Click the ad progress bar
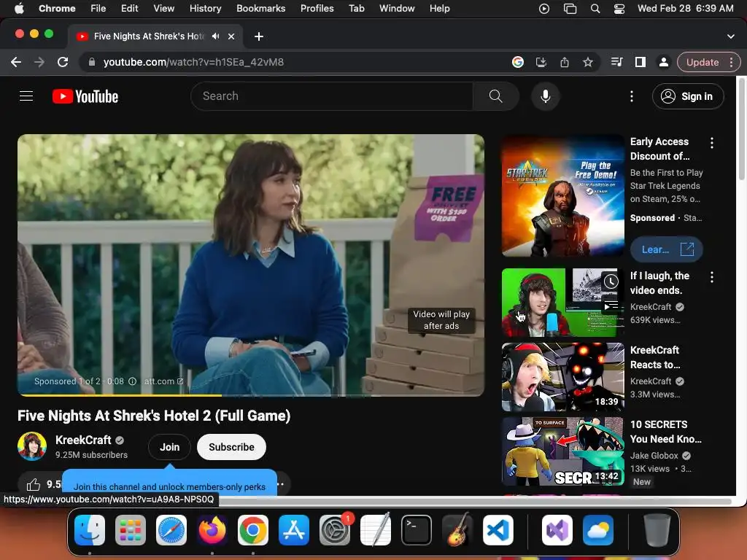 [251, 395]
